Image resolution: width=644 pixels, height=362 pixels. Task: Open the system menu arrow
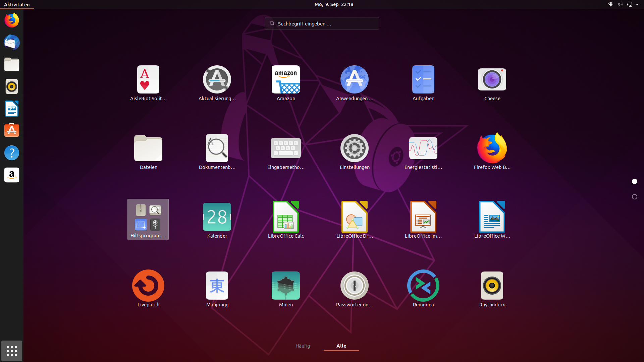(x=637, y=4)
